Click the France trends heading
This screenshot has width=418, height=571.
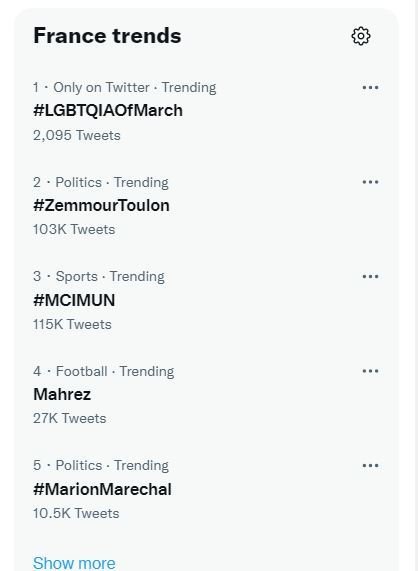107,36
